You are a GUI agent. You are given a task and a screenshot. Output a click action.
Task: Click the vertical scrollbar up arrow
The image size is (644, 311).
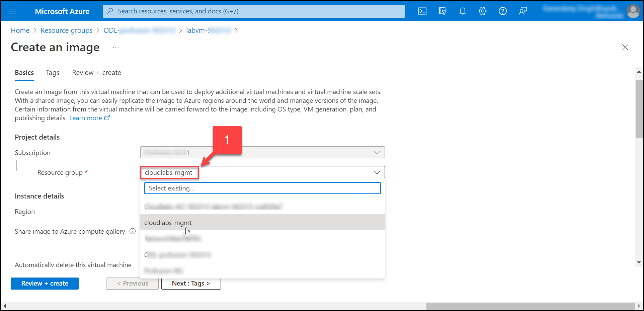click(x=639, y=72)
